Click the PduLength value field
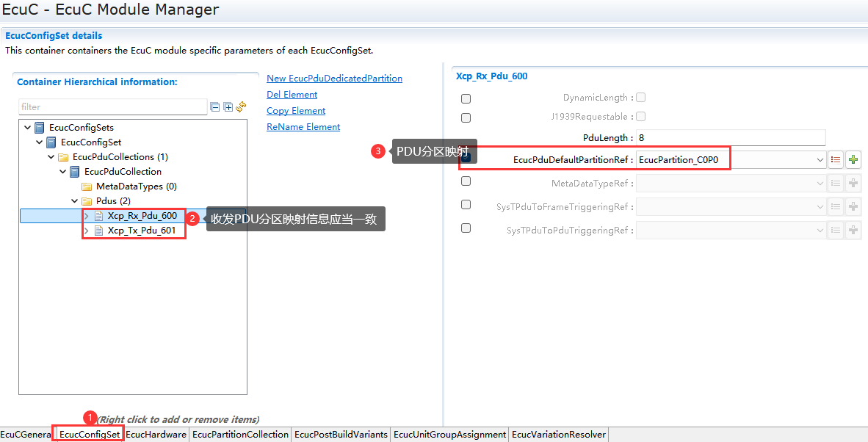 [730, 138]
